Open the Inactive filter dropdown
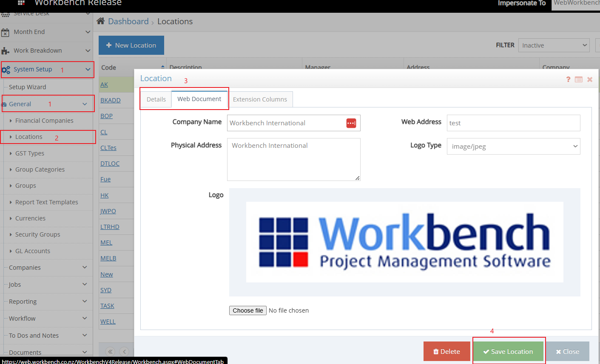Screen dimensions: 600x364 (x=554, y=45)
